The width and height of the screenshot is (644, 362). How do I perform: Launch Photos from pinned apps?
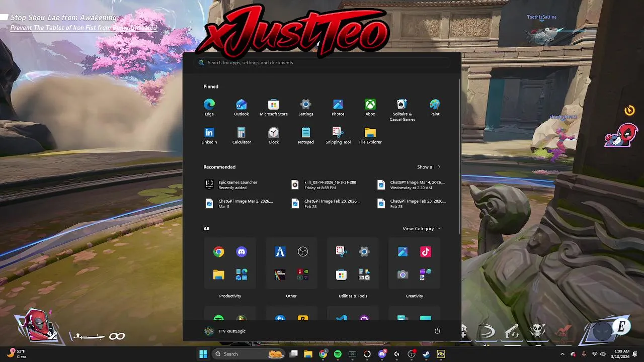tap(338, 107)
